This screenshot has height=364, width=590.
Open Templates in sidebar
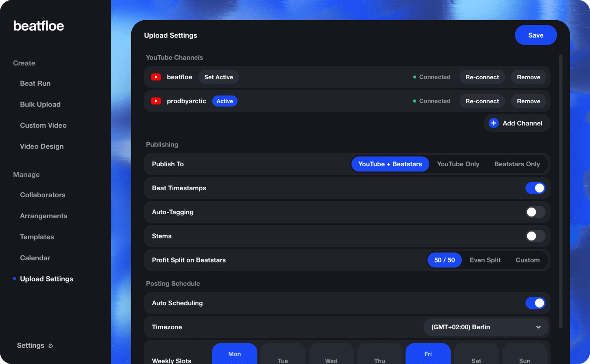(x=37, y=237)
